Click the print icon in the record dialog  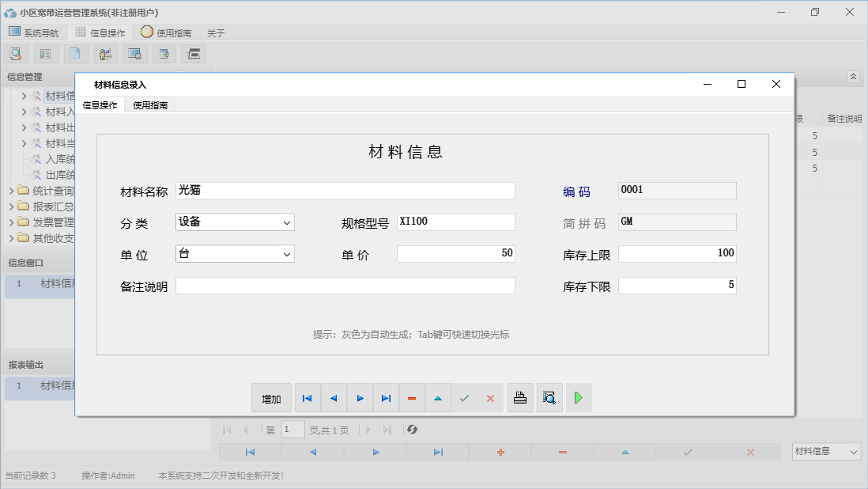coord(520,398)
